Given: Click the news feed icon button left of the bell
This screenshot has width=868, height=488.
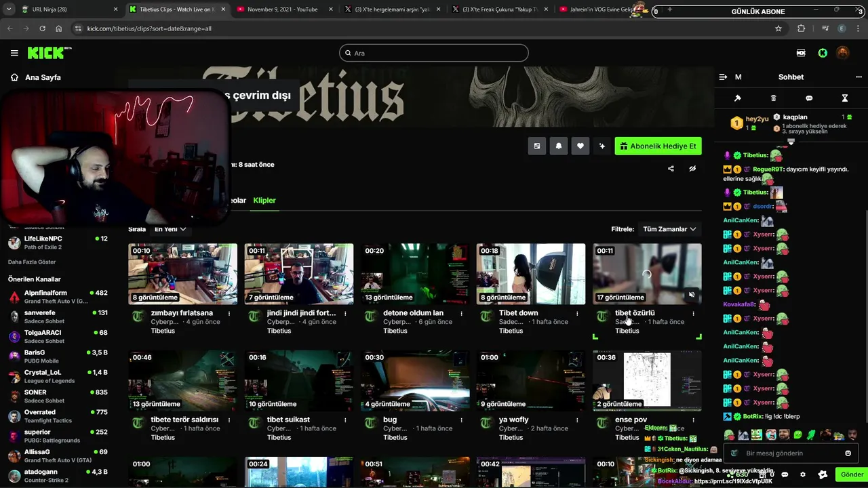Looking at the screenshot, I should point(537,146).
